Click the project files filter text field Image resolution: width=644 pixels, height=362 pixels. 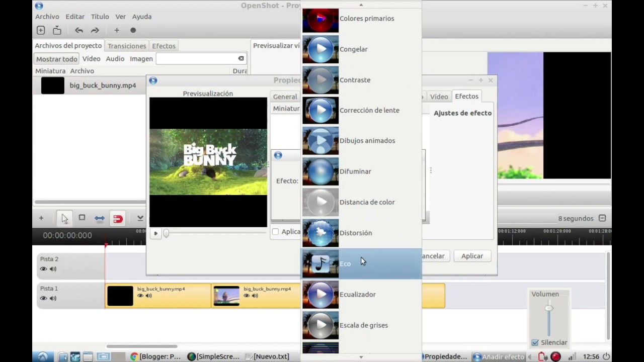(201, 58)
